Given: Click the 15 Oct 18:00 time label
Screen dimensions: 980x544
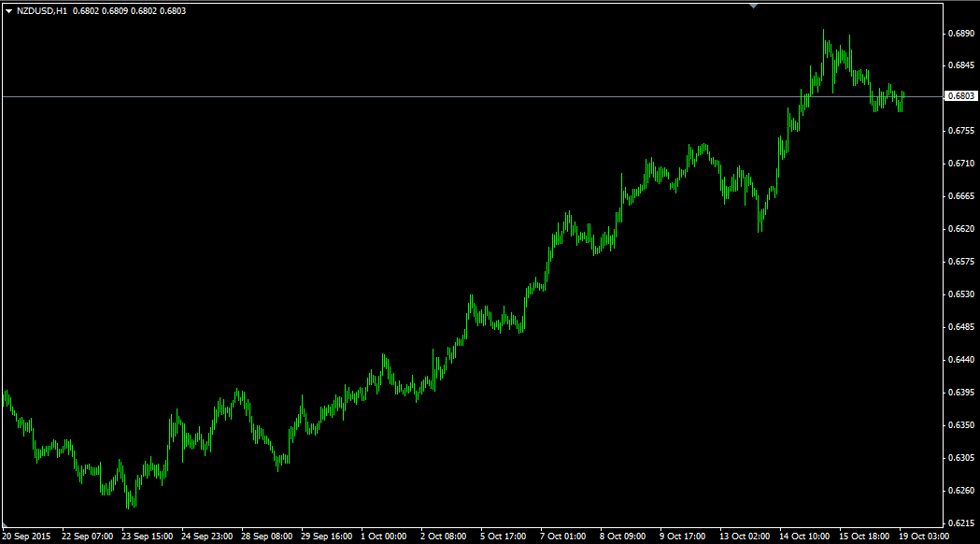Looking at the screenshot, I should (x=864, y=537).
